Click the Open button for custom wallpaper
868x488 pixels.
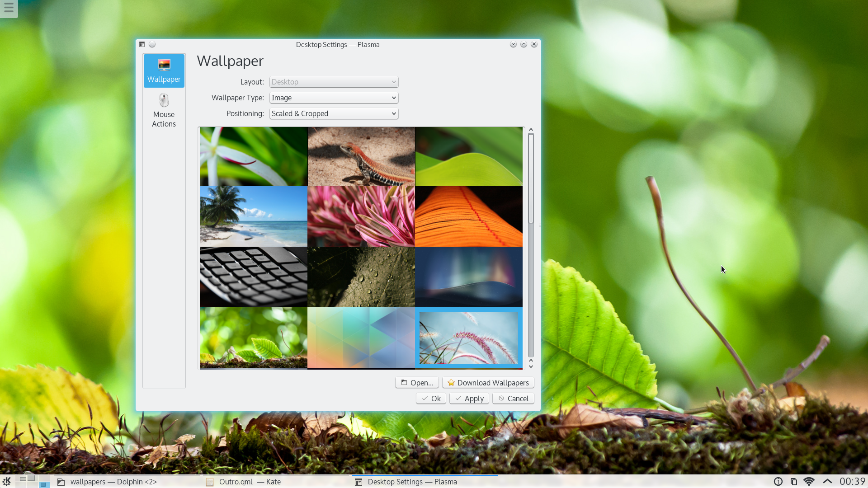(x=417, y=383)
